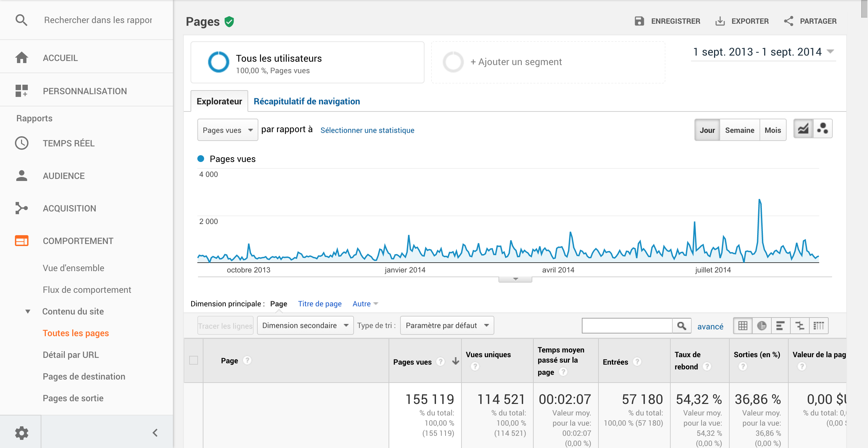
Task: Select the line chart view icon
Action: (803, 129)
